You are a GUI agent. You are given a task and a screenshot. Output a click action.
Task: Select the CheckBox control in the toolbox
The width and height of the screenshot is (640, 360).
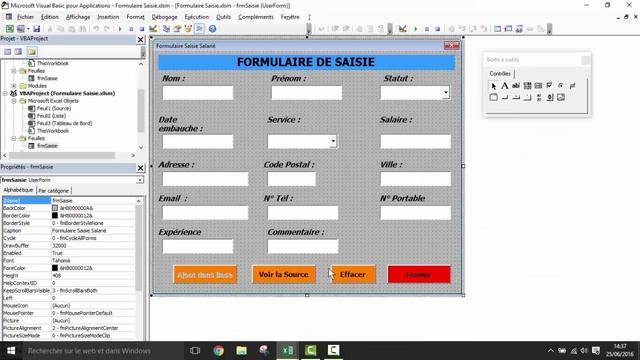(549, 86)
